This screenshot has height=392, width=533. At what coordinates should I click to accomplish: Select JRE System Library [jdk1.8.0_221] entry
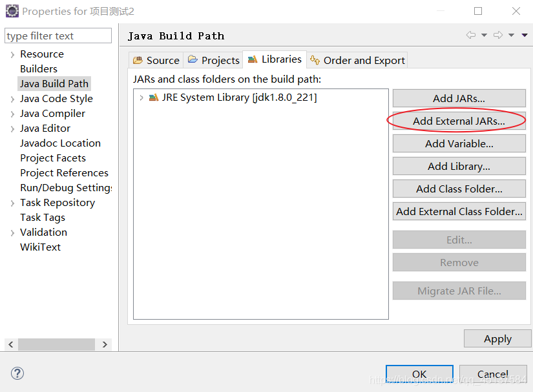239,98
